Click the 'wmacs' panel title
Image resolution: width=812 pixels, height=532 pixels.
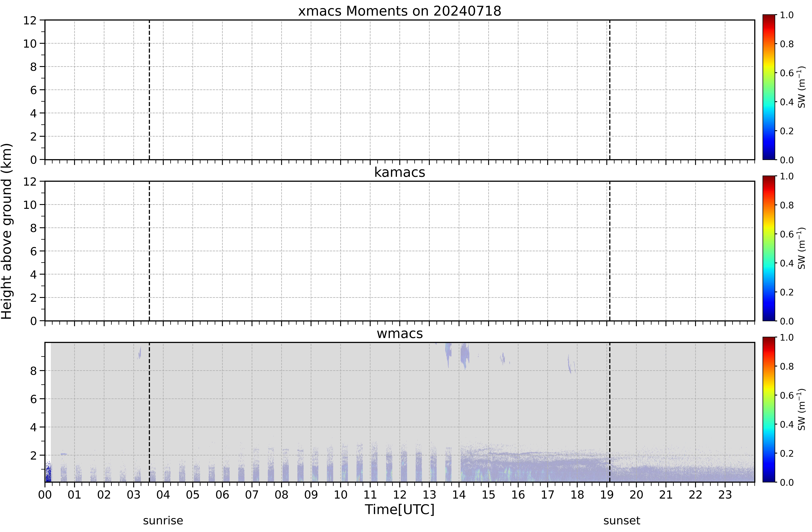pyautogui.click(x=400, y=333)
